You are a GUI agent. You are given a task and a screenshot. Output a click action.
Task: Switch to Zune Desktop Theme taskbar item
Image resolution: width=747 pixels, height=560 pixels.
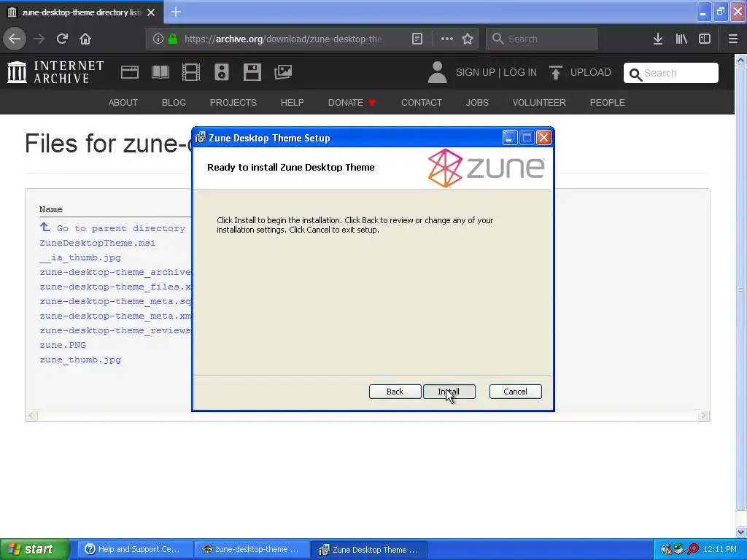point(368,550)
